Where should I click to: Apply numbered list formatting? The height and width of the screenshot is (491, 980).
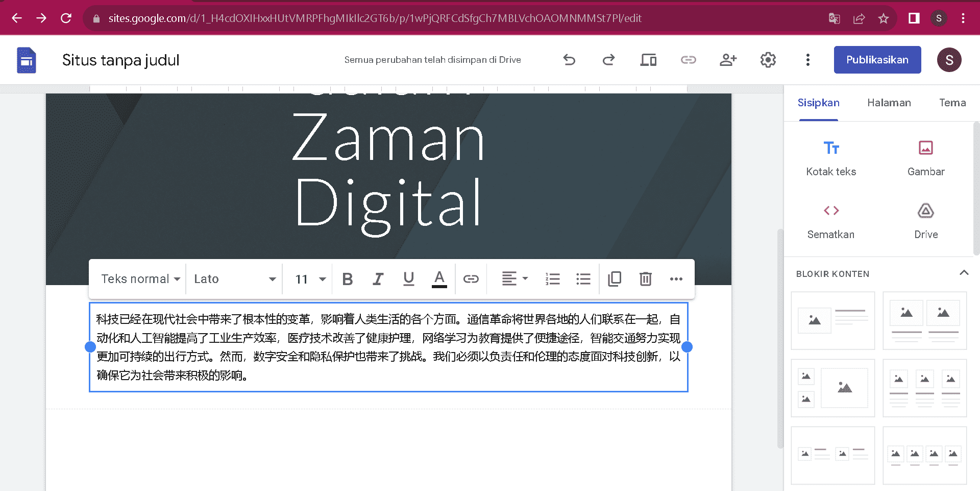(x=552, y=279)
